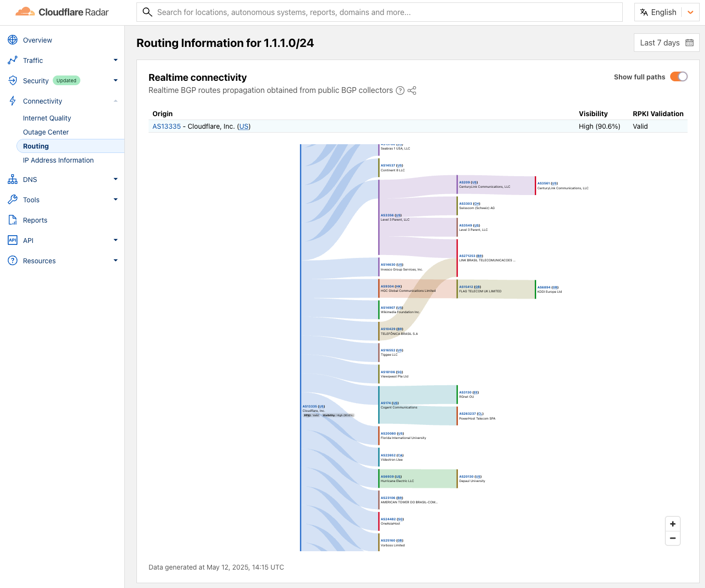Open AS25160 Vorboss Limited node link

click(x=388, y=541)
